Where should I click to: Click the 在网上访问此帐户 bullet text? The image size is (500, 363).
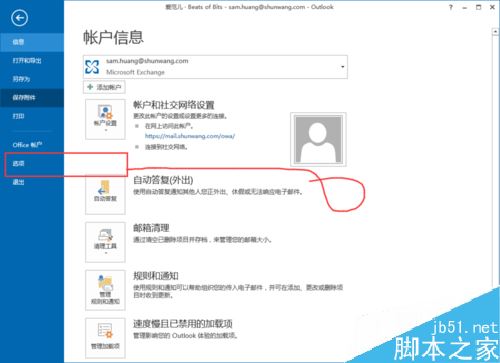coord(169,126)
